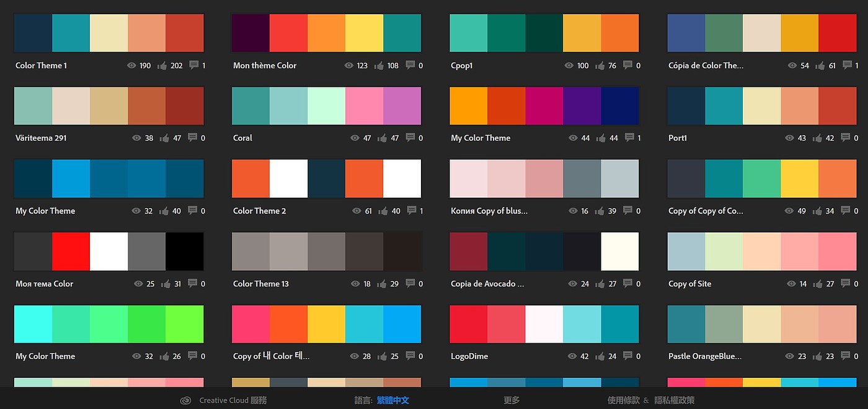Open the Mon thème Color title
This screenshot has width=868, height=409.
265,65
